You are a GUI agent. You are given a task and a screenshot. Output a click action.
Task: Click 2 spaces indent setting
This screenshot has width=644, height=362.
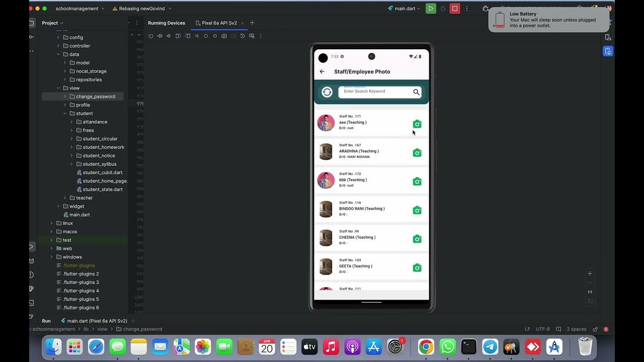coord(577,329)
